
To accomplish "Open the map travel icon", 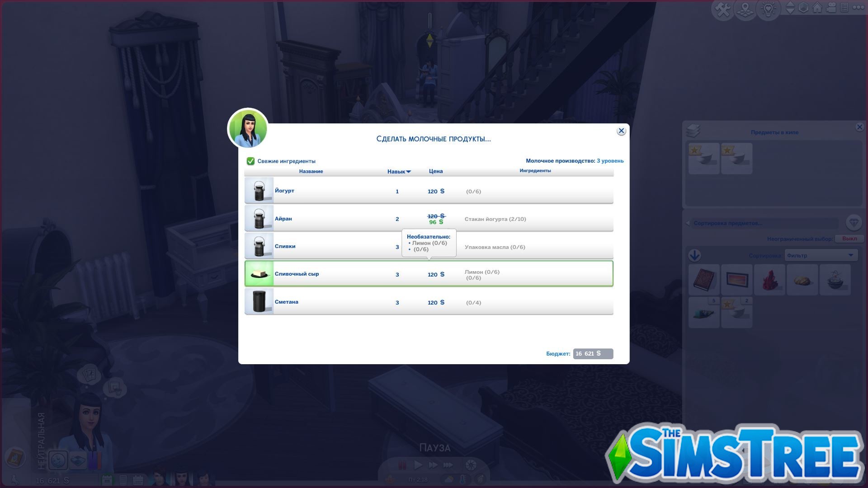I will coord(745,9).
